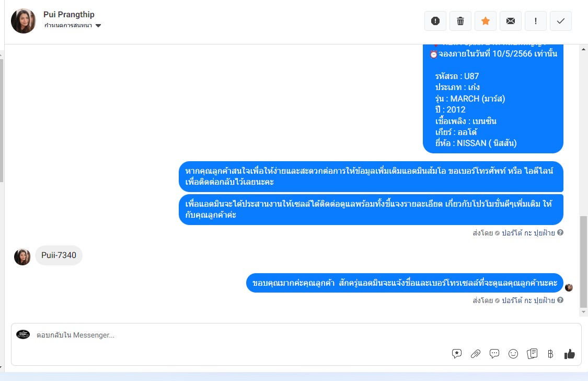Attach a file with the paperclip icon
This screenshot has width=588, height=381.
(x=476, y=354)
